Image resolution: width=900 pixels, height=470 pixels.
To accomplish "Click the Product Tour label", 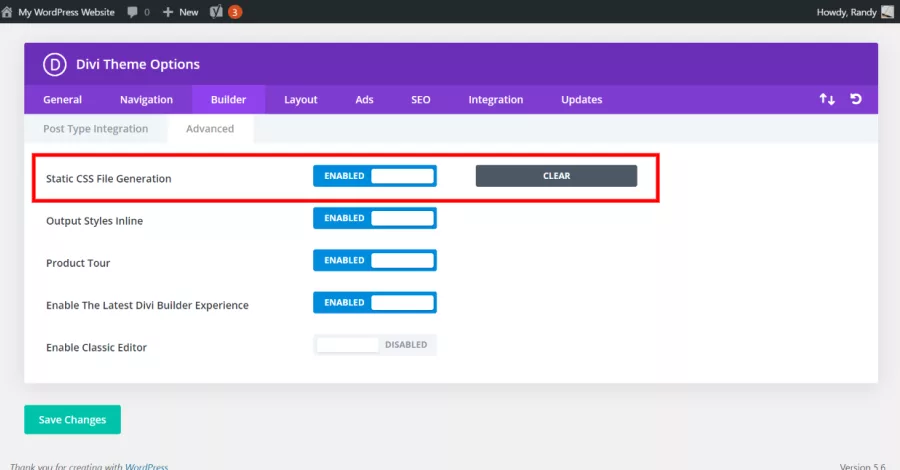I will [x=78, y=263].
